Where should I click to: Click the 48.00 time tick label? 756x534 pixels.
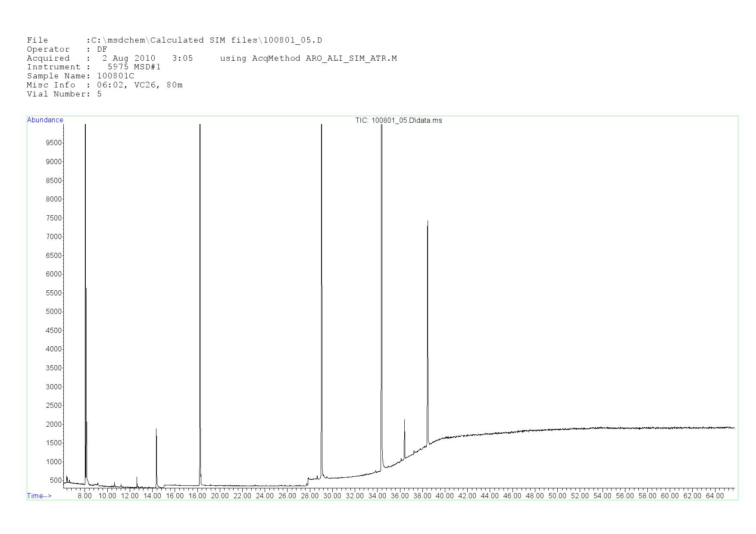point(534,496)
